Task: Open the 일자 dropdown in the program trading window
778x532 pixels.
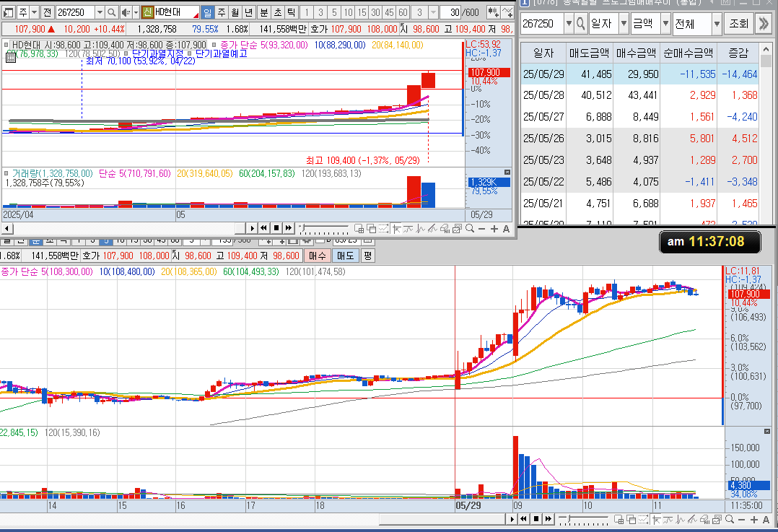Action: pyautogui.click(x=624, y=23)
